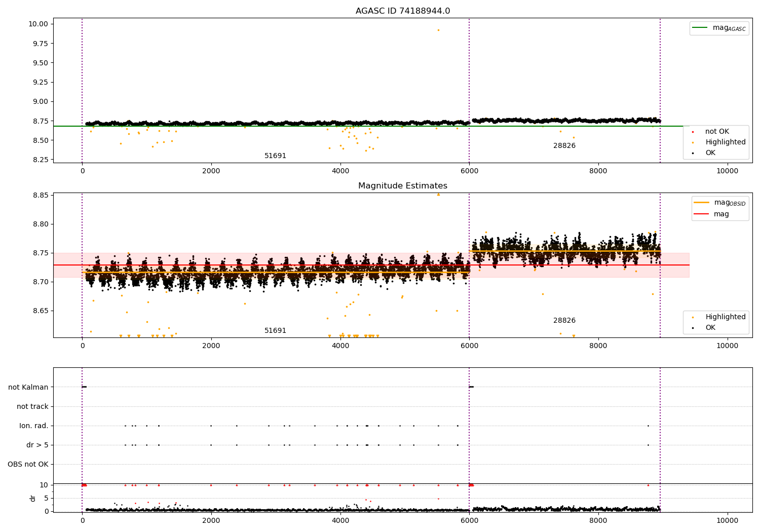Click the 8.65 y-tick in middle panel
The height and width of the screenshot is (532, 760).
point(40,311)
